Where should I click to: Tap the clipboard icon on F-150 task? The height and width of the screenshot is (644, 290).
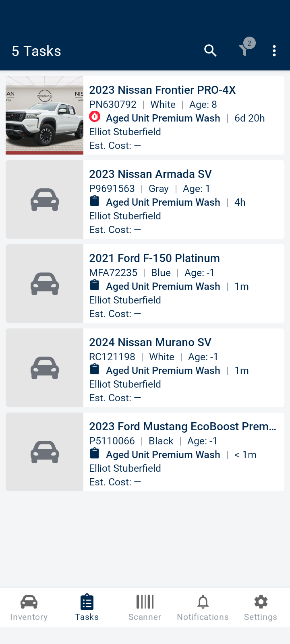click(x=95, y=285)
